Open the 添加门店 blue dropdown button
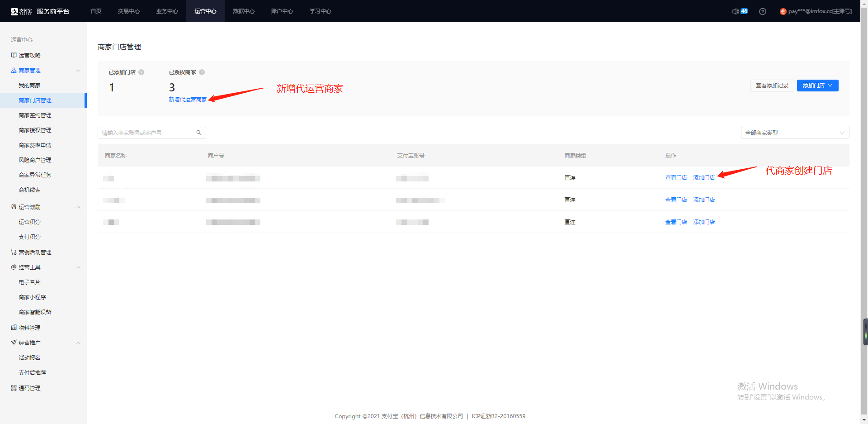868x424 pixels. [817, 86]
